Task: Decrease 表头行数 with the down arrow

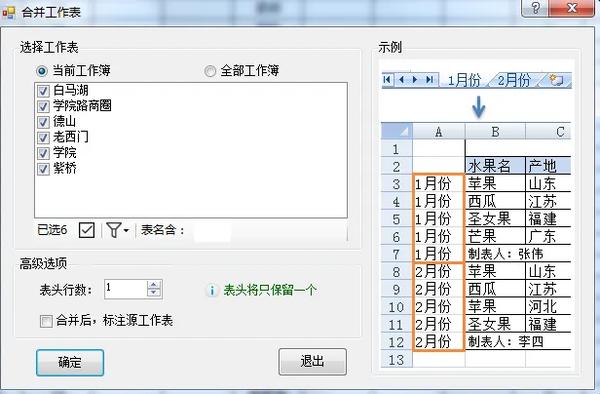Action: [x=154, y=293]
